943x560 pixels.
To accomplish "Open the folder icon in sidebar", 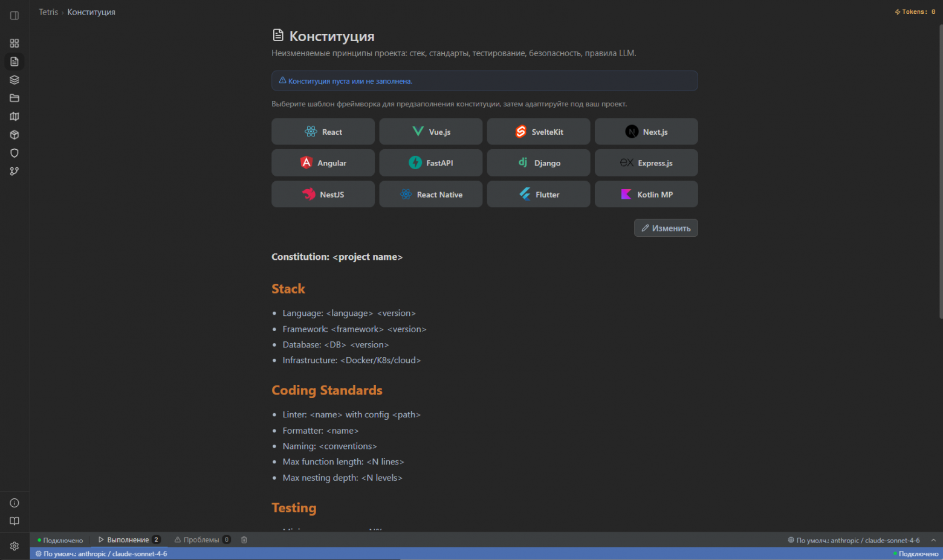I will point(15,98).
